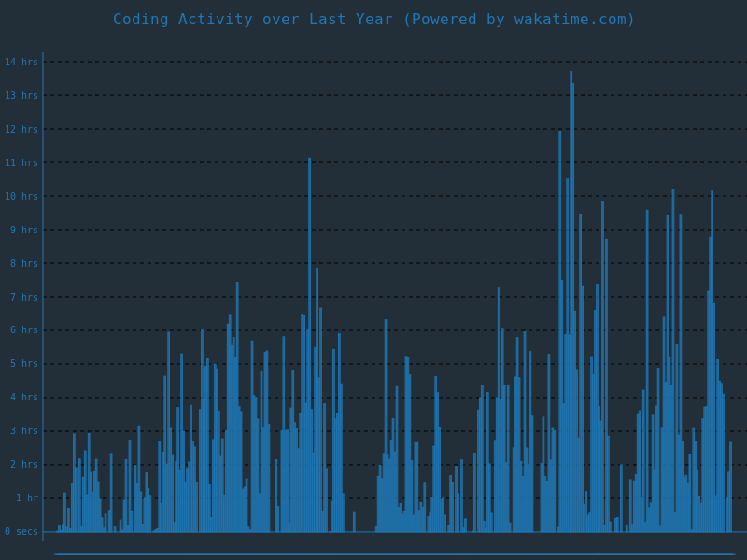
Task: Click the "3 hrs" y-axis label
Action: tap(24, 431)
